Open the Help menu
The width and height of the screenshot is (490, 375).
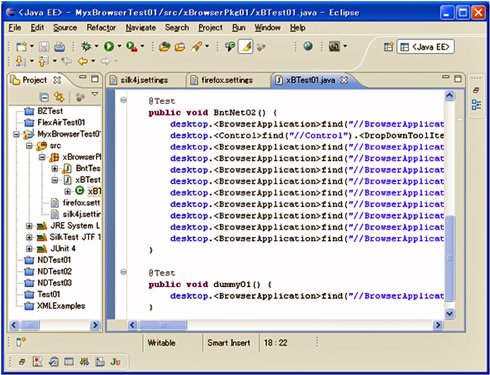tap(297, 28)
